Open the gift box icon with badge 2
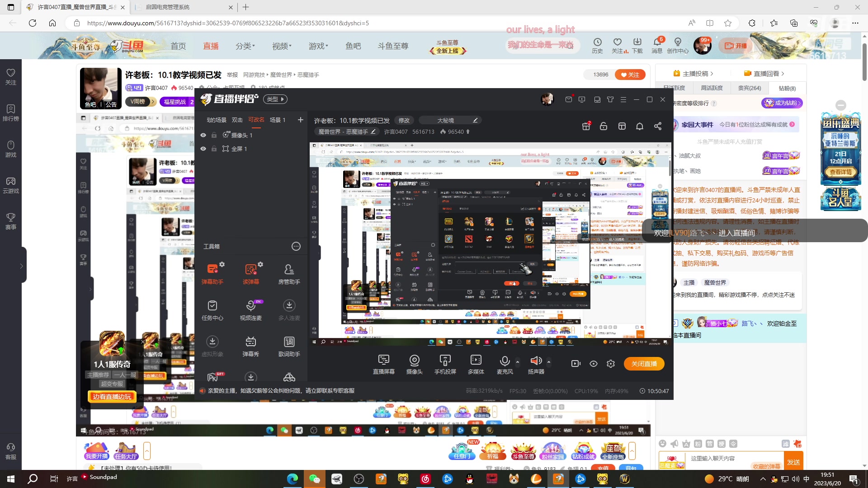Viewport: 868px width, 488px height. click(x=586, y=126)
